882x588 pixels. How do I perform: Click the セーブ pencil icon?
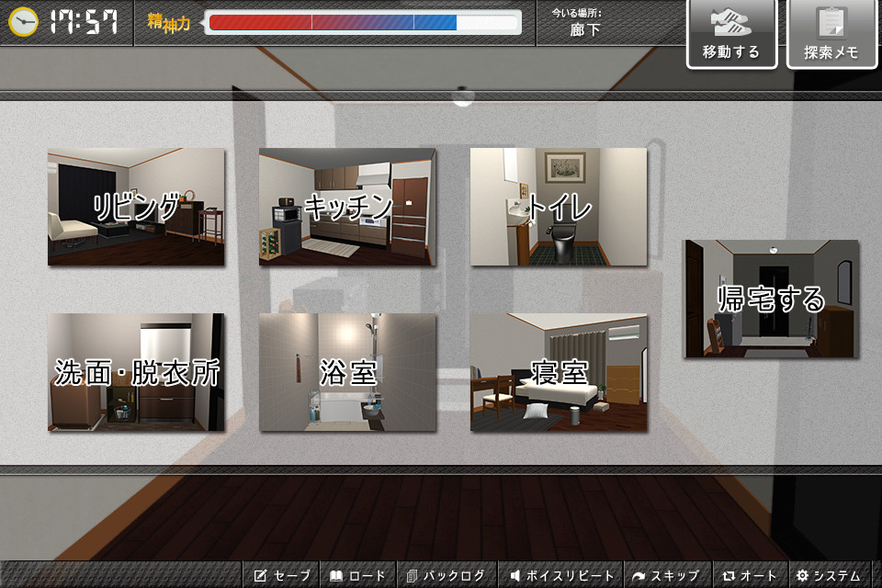260,576
